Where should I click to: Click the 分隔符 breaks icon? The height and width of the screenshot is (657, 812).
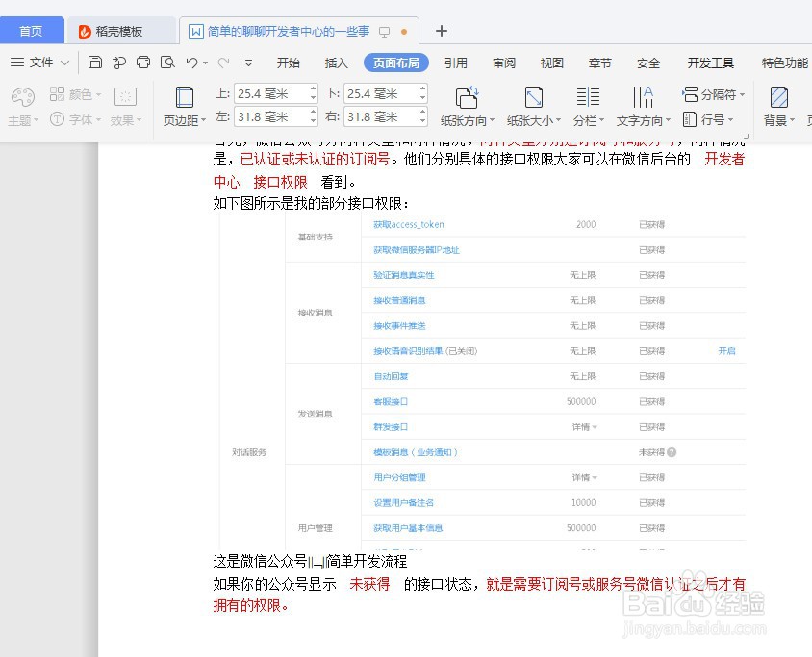(713, 94)
